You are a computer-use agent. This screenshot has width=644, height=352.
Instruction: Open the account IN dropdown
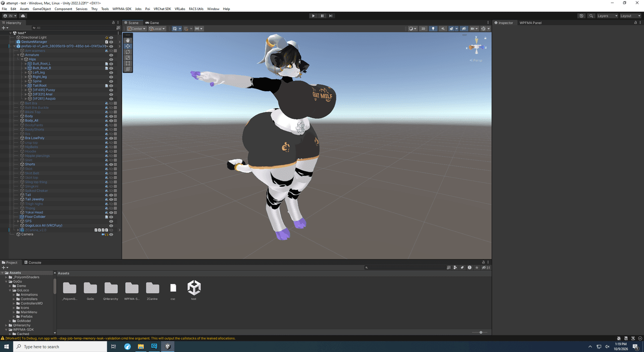tap(10, 16)
